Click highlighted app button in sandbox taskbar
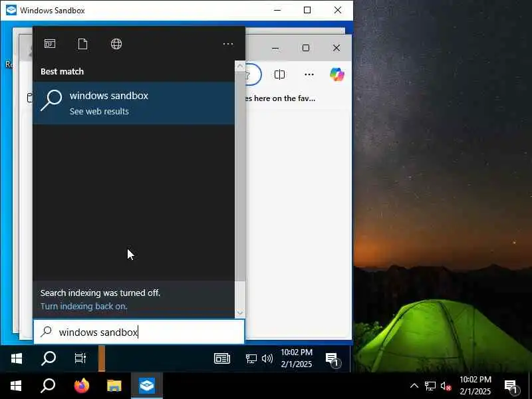532x399 pixels. pyautogui.click(x=102, y=358)
